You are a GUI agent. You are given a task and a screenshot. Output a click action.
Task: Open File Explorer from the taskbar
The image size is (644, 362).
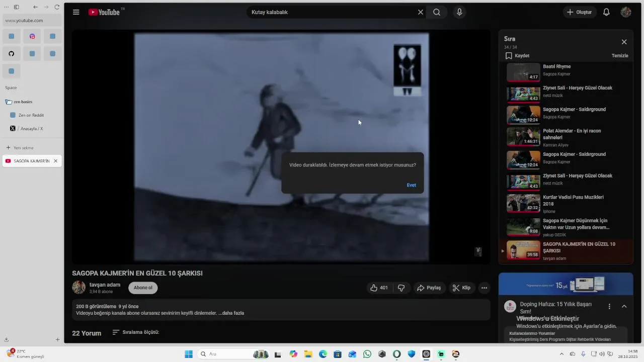[x=308, y=354]
